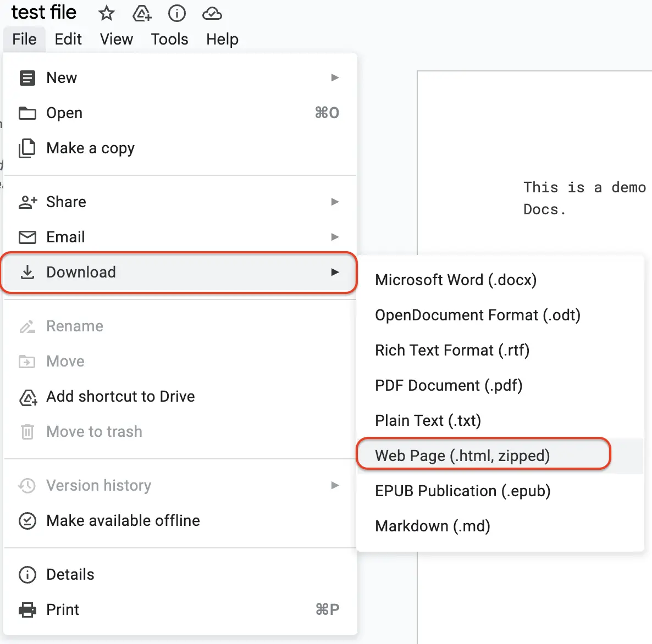Viewport: 652px width, 644px height.
Task: Click the Rename pencil icon
Action: (x=27, y=326)
